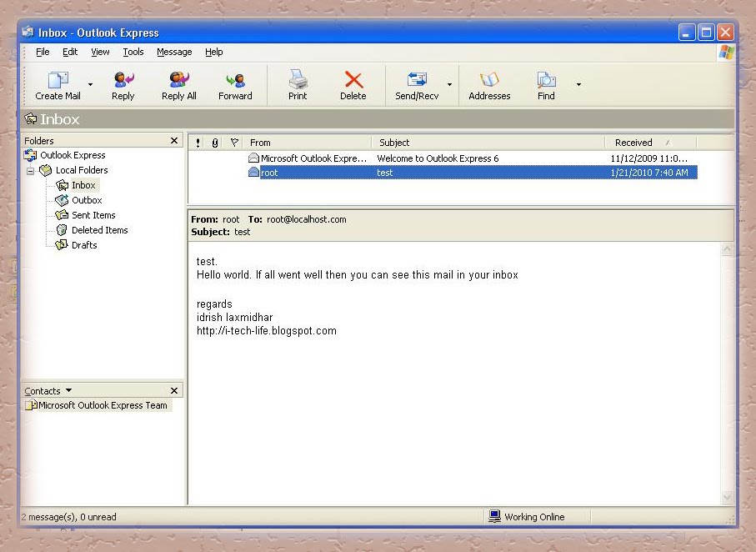Click the 11/12/2009 received date cell
756x552 pixels.
tap(649, 158)
